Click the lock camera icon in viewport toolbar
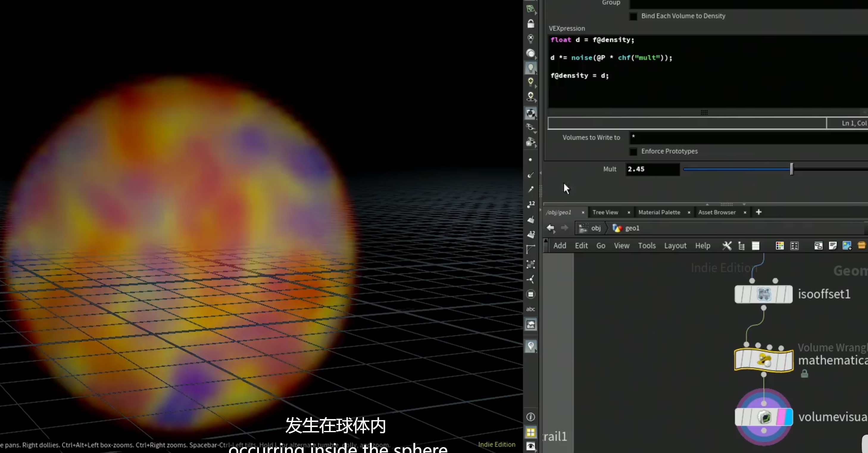The image size is (868, 453). [531, 24]
